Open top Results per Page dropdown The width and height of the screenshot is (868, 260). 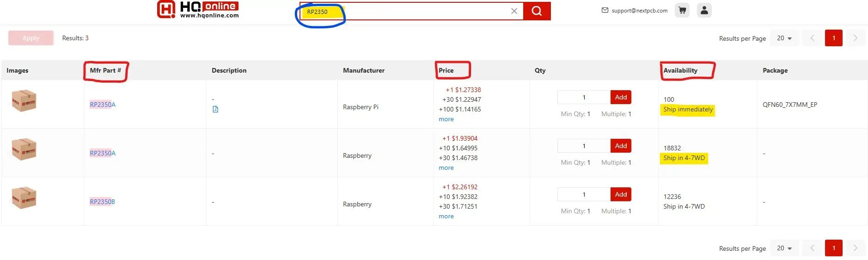click(x=784, y=38)
